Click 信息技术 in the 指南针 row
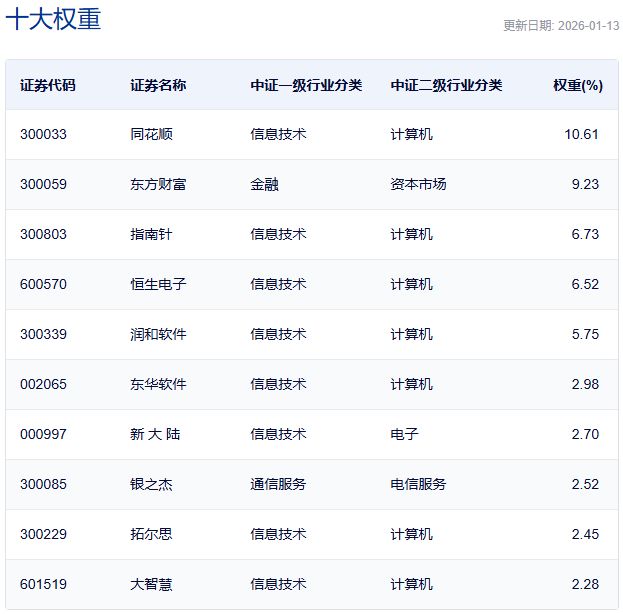Viewport: 623px width, 614px height. 278,234
